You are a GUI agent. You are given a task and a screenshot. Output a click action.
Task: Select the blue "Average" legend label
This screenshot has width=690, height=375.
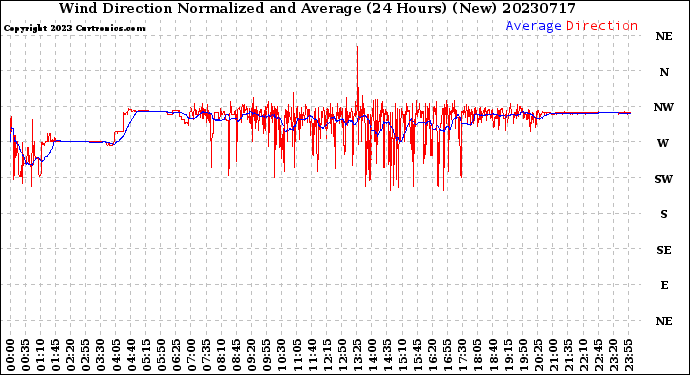click(533, 26)
